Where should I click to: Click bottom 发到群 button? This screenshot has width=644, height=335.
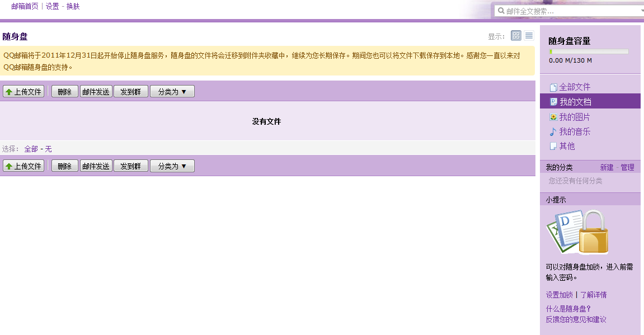point(130,166)
